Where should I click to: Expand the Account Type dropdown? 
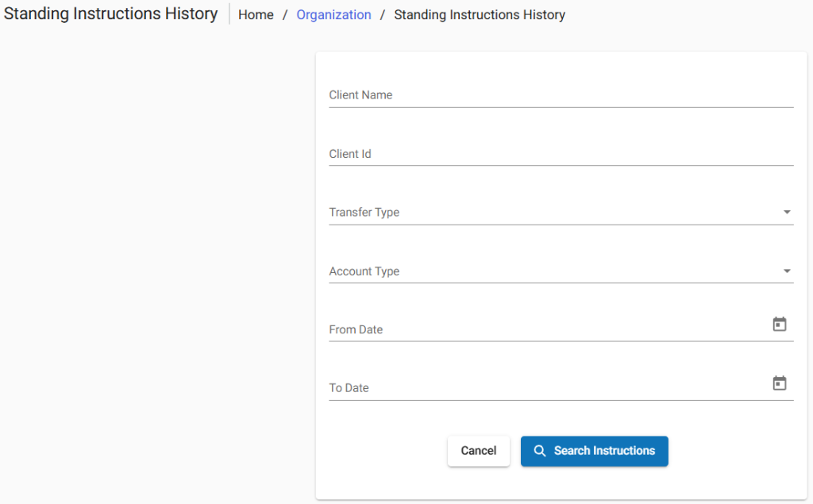[561, 271]
